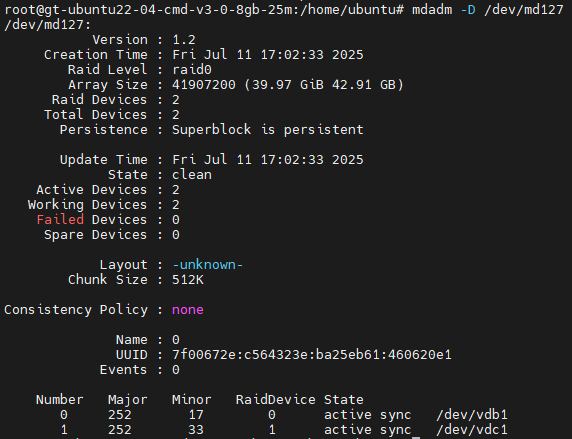This screenshot has height=439, width=572.
Task: Click the Superblock is persistent text
Action: coord(268,130)
